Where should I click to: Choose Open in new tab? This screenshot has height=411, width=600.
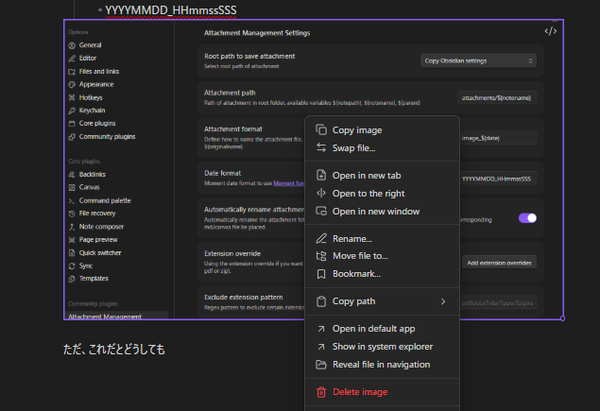pos(382,176)
